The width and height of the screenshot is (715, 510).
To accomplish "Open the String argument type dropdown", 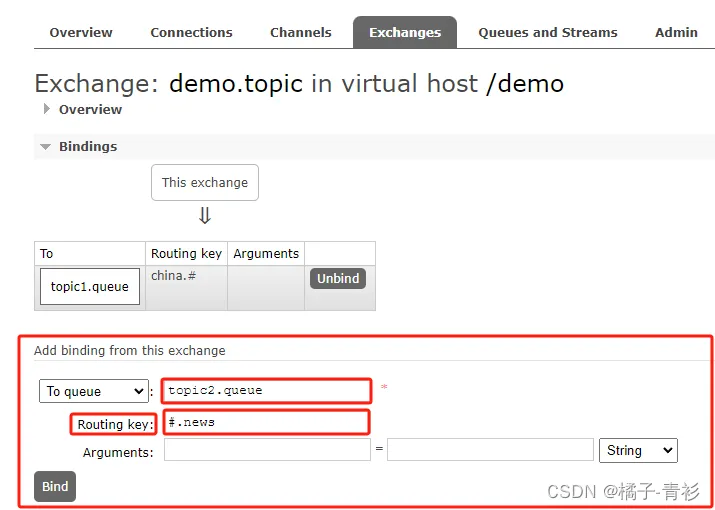I will (x=638, y=450).
